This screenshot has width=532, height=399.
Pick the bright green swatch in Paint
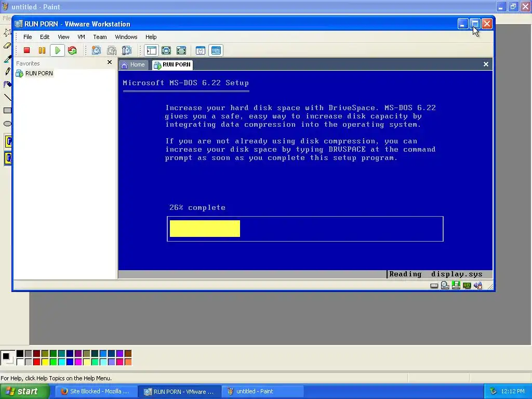click(54, 362)
